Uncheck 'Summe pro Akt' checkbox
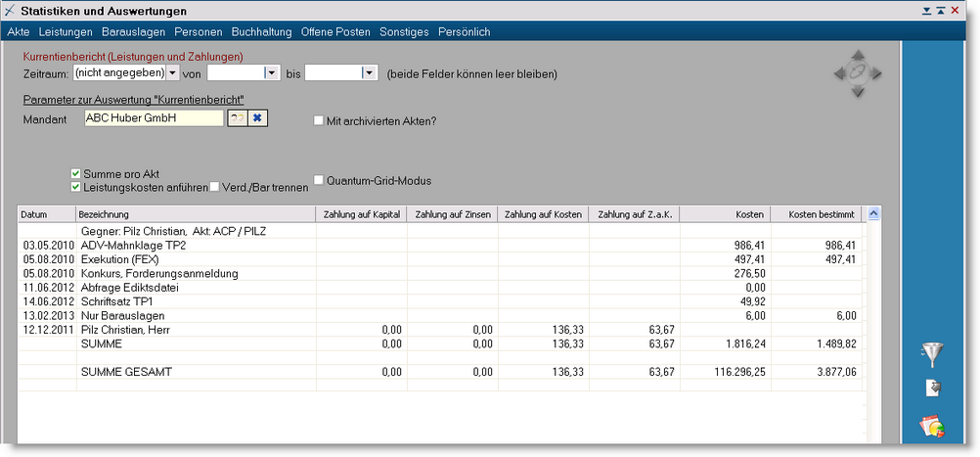Viewport: 980px width, 457px height. click(x=76, y=173)
